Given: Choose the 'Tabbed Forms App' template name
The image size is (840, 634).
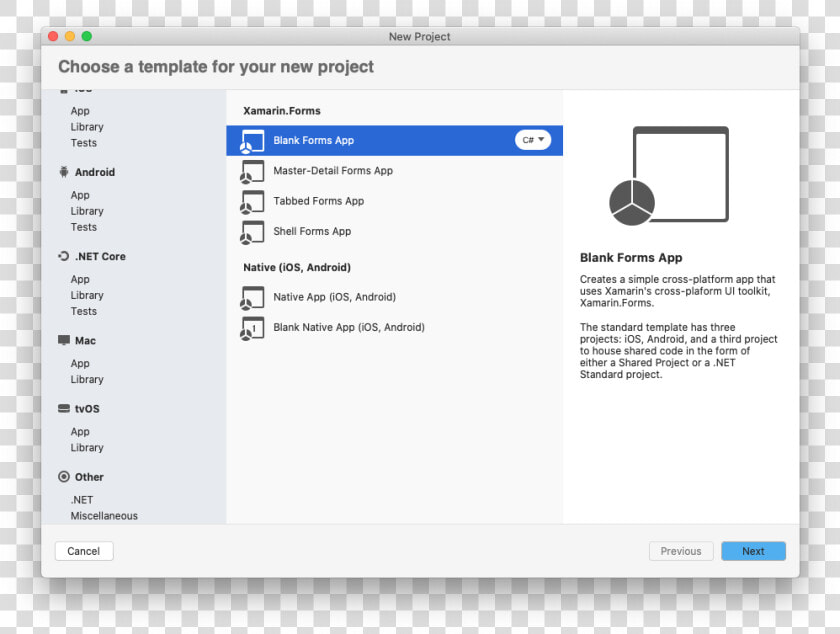Looking at the screenshot, I should (x=318, y=201).
